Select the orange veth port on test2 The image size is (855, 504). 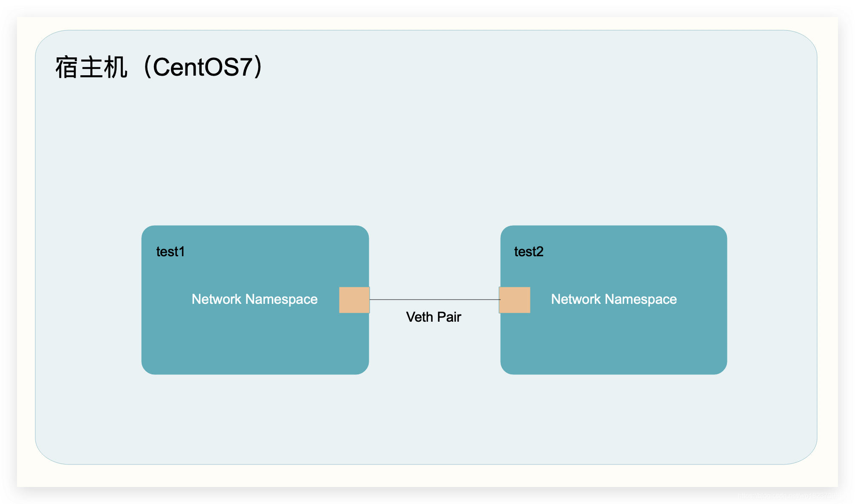(515, 300)
